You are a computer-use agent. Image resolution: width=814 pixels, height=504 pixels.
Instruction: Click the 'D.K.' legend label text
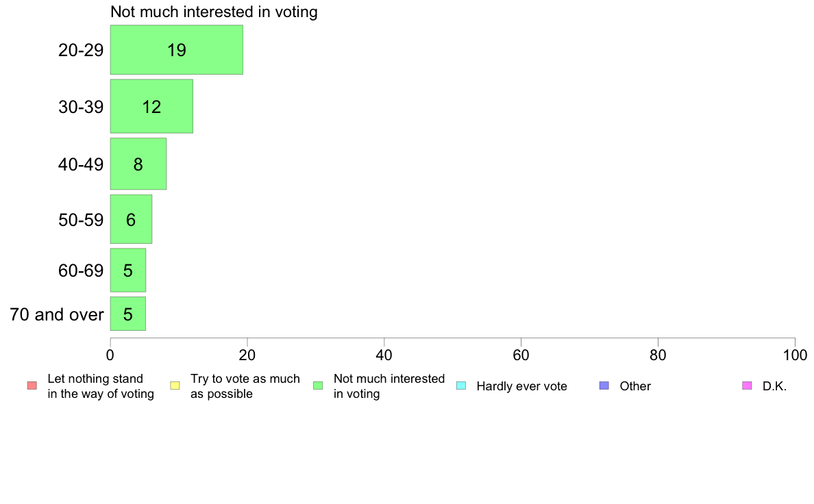click(774, 386)
